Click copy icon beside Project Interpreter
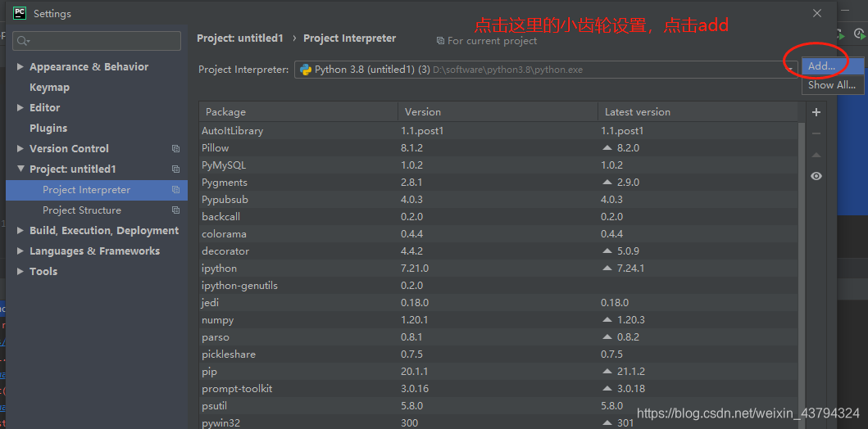Viewport: 868px width, 429px height. 175,190
